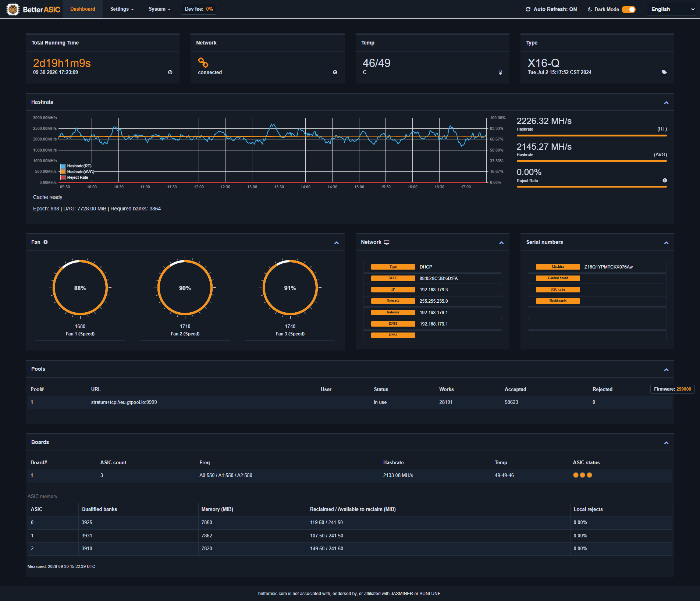Click the monitor icon beside Network heading
The width and height of the screenshot is (700, 601).
[387, 242]
